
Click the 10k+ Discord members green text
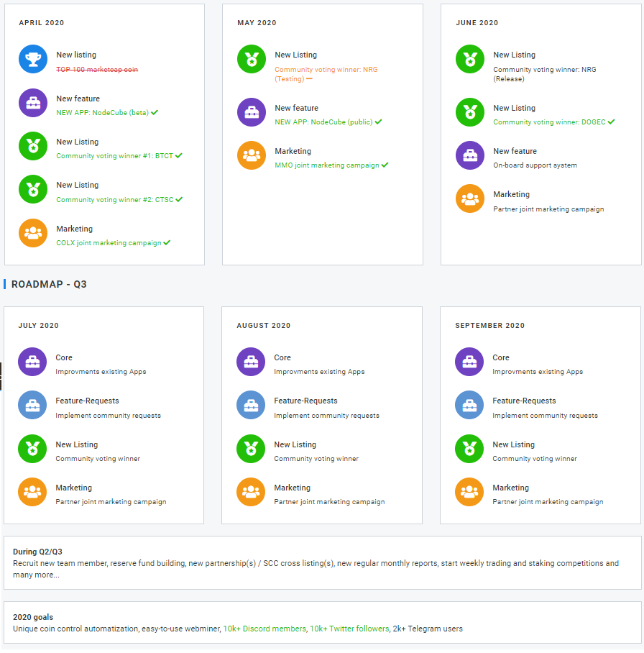point(264,629)
